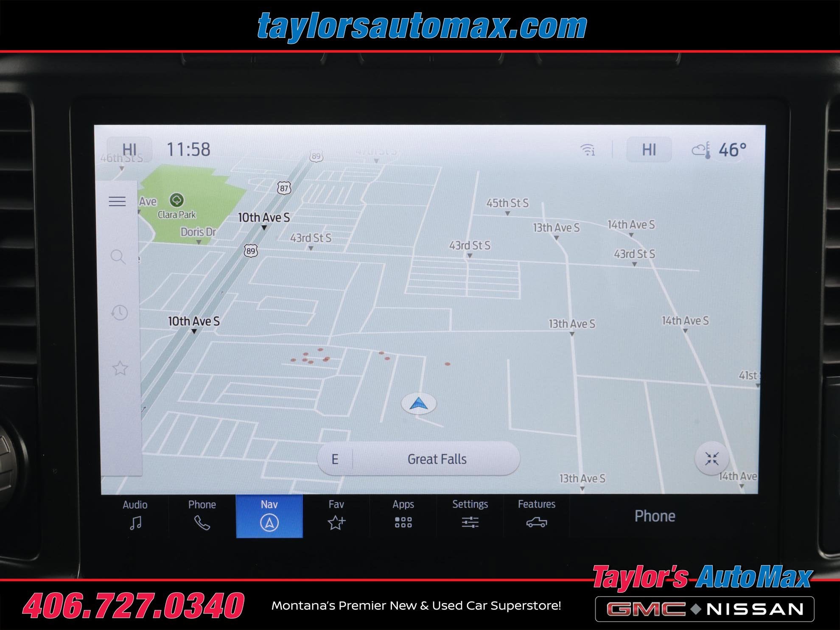Open the Settings sliders tab

[x=470, y=515]
